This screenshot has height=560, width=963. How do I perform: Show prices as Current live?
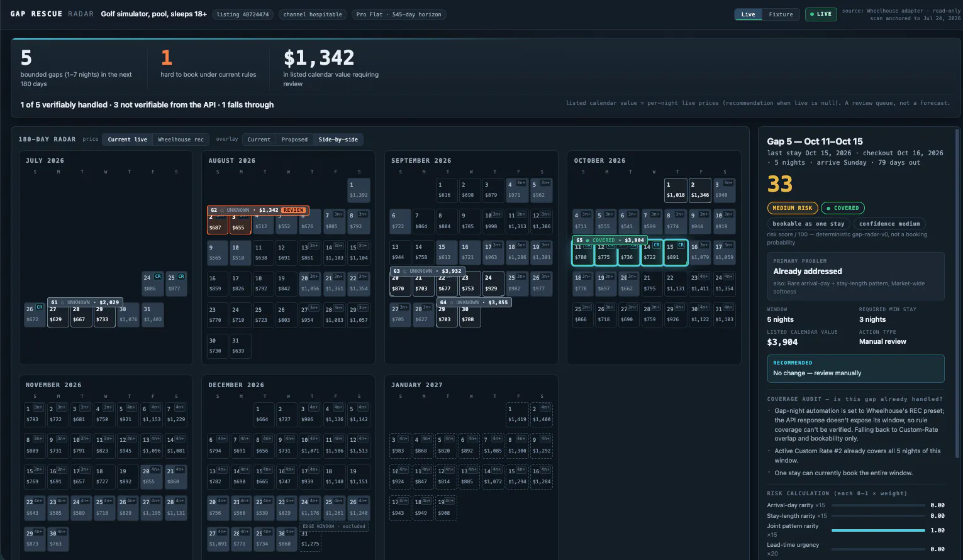coord(127,140)
